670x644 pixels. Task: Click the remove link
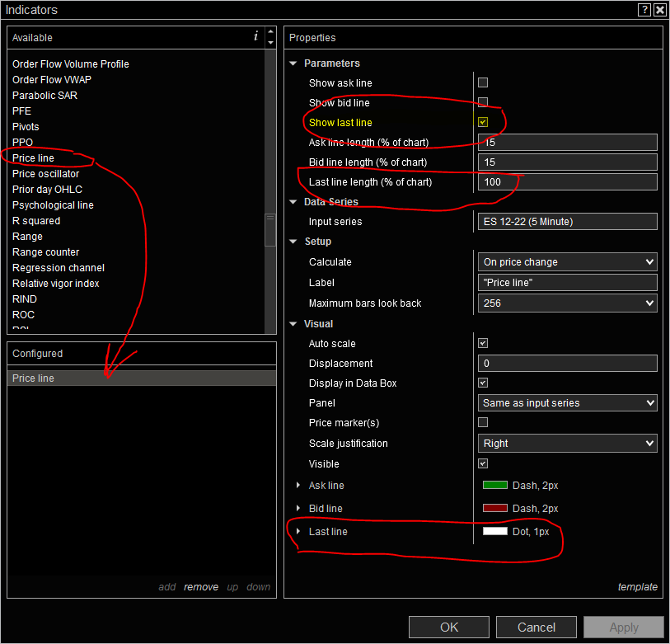click(x=201, y=587)
